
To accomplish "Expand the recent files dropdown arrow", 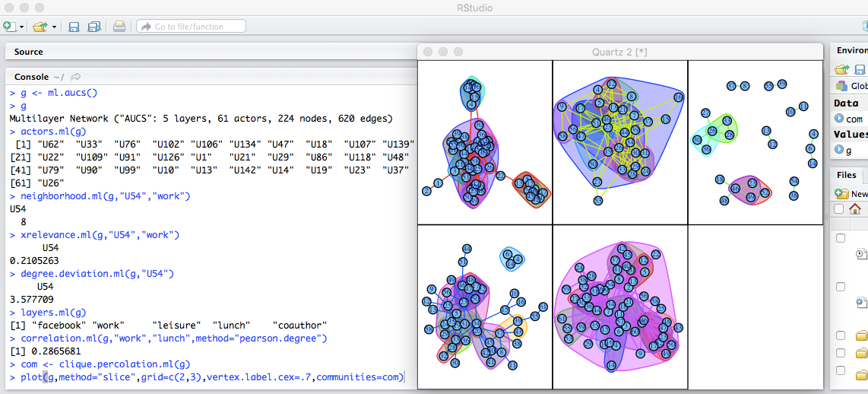I will (54, 27).
